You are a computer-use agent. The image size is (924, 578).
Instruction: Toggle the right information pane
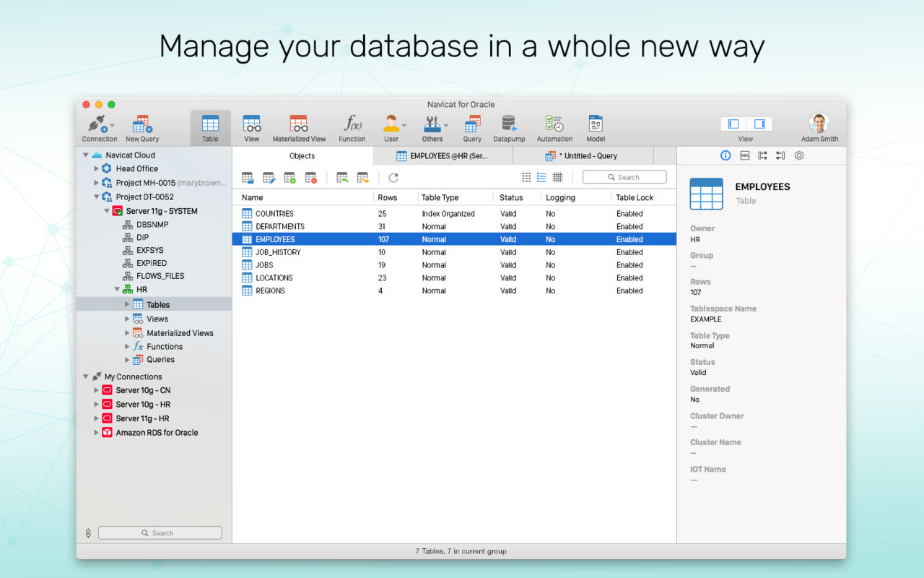[x=759, y=124]
